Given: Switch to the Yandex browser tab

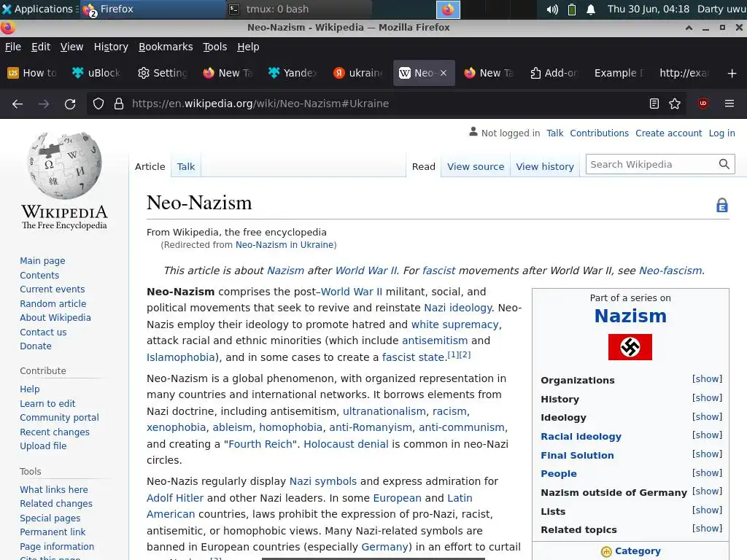Looking at the screenshot, I should click(293, 73).
